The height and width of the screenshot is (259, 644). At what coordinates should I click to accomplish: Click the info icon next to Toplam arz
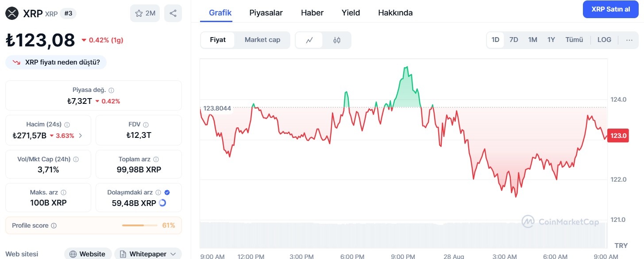[x=156, y=159]
